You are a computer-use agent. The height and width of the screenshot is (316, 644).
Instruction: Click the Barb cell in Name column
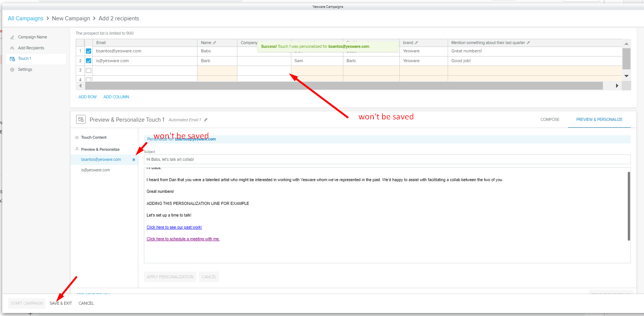pyautogui.click(x=217, y=61)
